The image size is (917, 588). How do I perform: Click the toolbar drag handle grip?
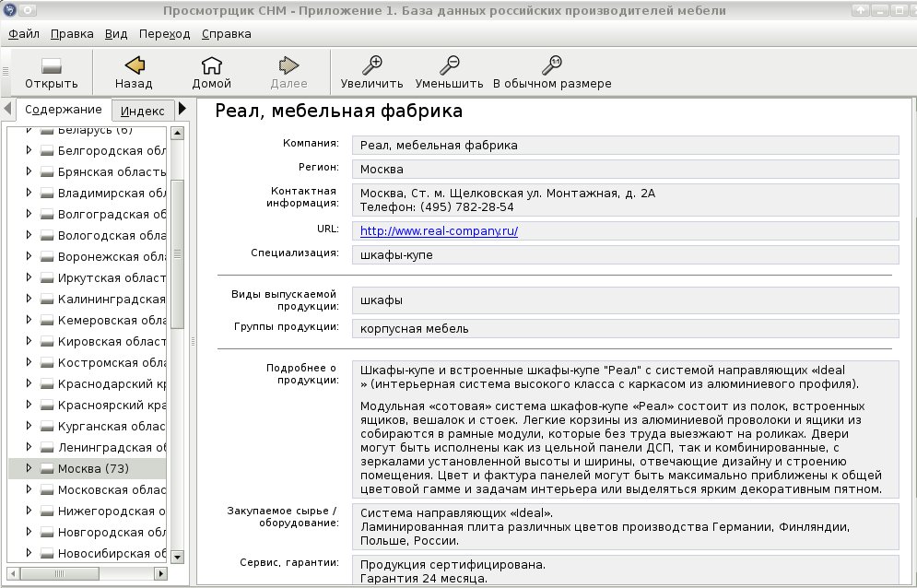6,71
